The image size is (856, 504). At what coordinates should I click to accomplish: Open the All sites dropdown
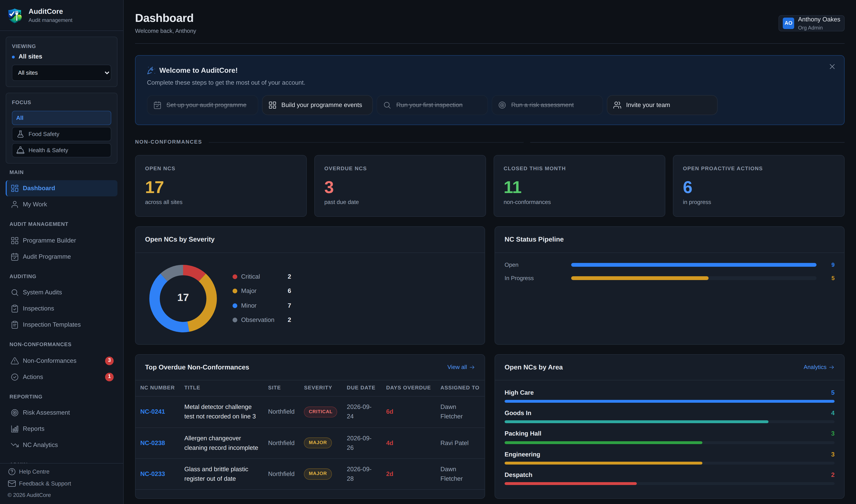click(x=61, y=73)
